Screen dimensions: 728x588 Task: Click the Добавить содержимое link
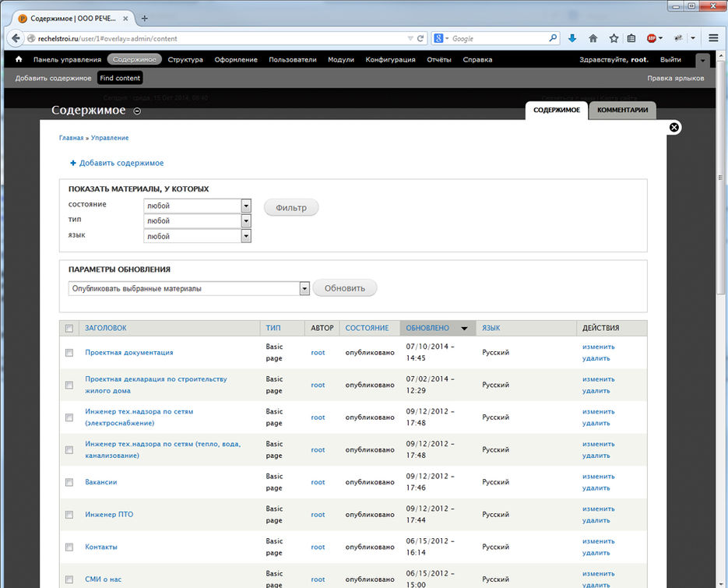tap(121, 163)
